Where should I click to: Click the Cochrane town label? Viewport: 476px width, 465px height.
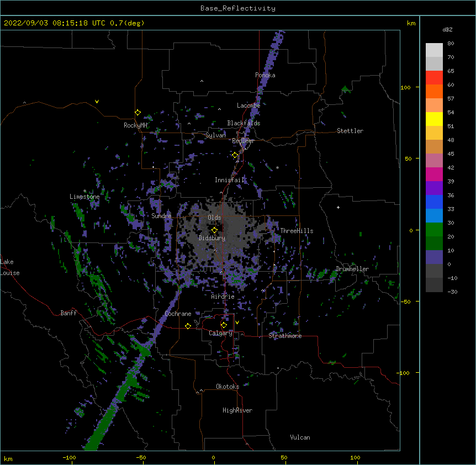(178, 314)
